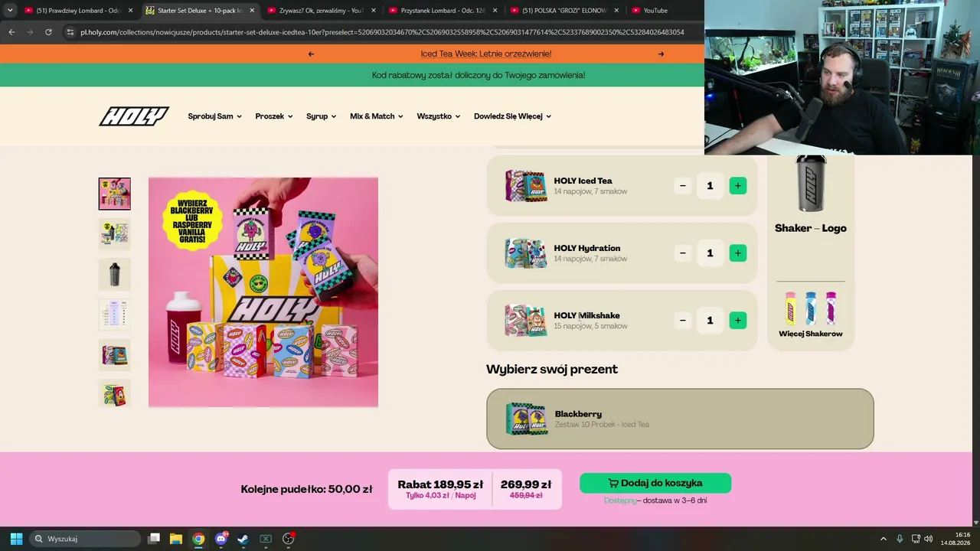Switch to the Przystanek Lombard tab
This screenshot has height=551, width=980.
[x=442, y=11]
